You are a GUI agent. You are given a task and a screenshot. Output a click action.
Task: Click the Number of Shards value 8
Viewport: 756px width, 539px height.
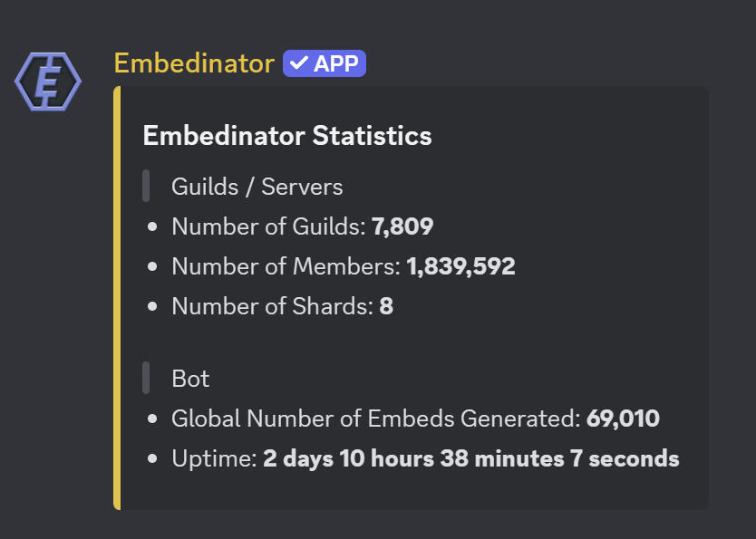click(x=386, y=306)
